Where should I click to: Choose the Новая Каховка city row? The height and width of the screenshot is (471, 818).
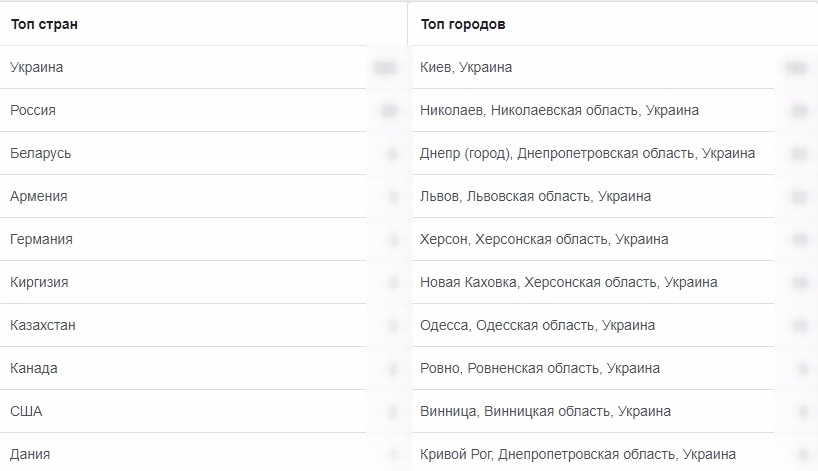pyautogui.click(x=569, y=282)
